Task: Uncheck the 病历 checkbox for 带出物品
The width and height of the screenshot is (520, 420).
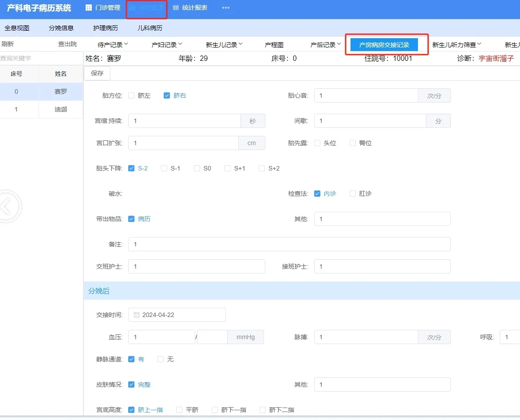Action: pyautogui.click(x=131, y=219)
